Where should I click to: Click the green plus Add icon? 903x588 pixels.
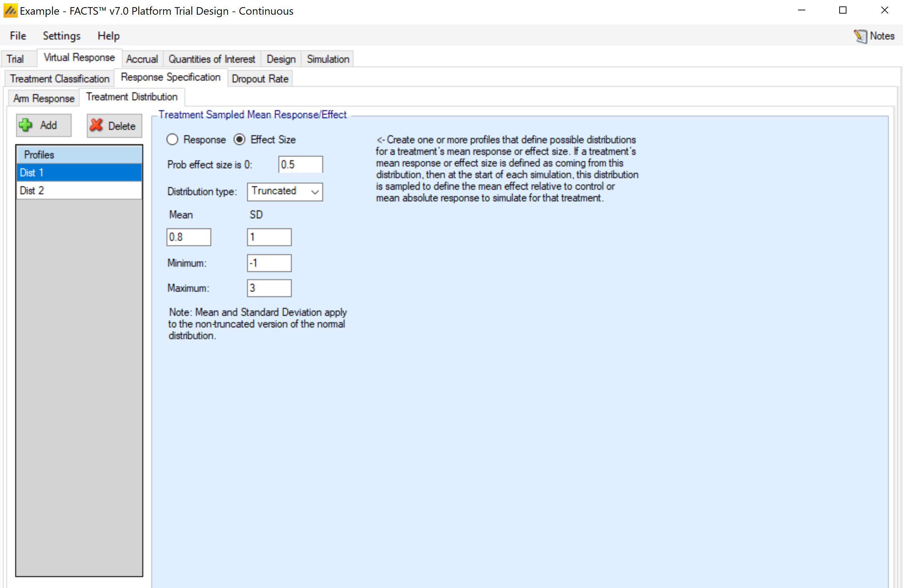click(26, 125)
